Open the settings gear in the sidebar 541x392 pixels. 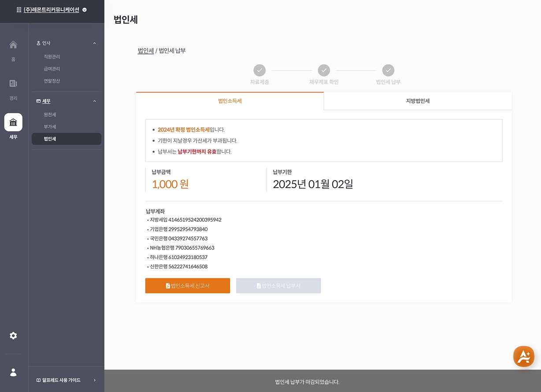tap(13, 336)
